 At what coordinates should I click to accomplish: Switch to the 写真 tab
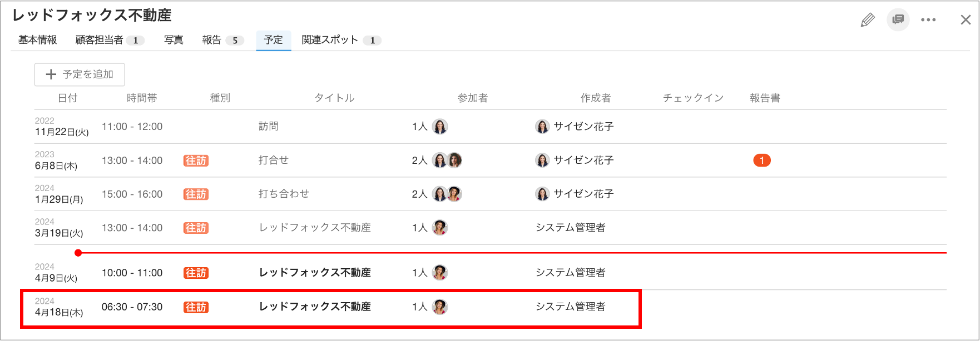pos(174,40)
